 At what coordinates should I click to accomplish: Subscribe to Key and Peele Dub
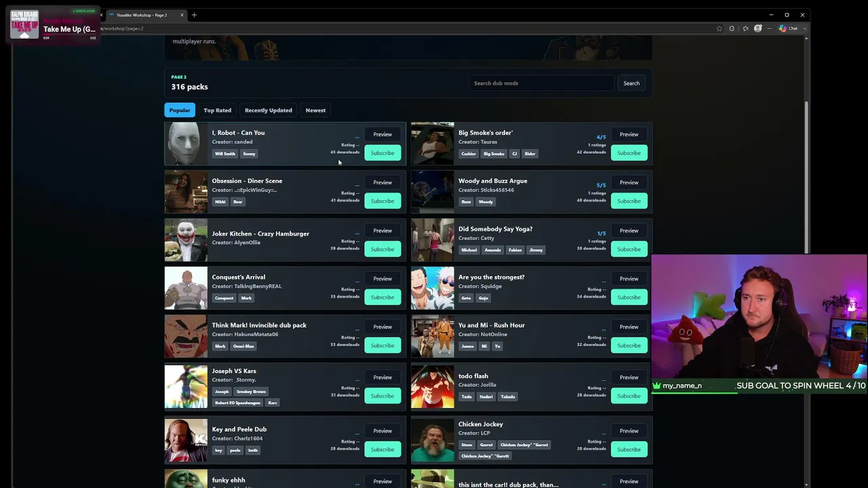tap(382, 449)
